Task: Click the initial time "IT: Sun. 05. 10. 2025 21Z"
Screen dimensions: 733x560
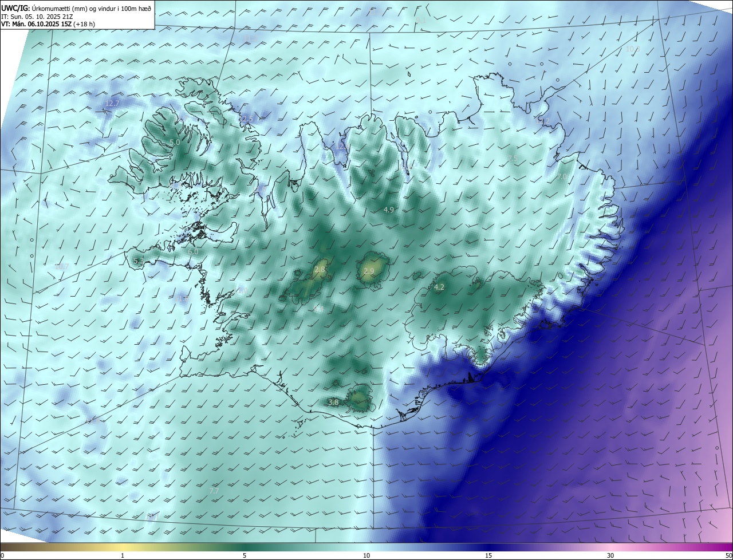Action: [37, 17]
